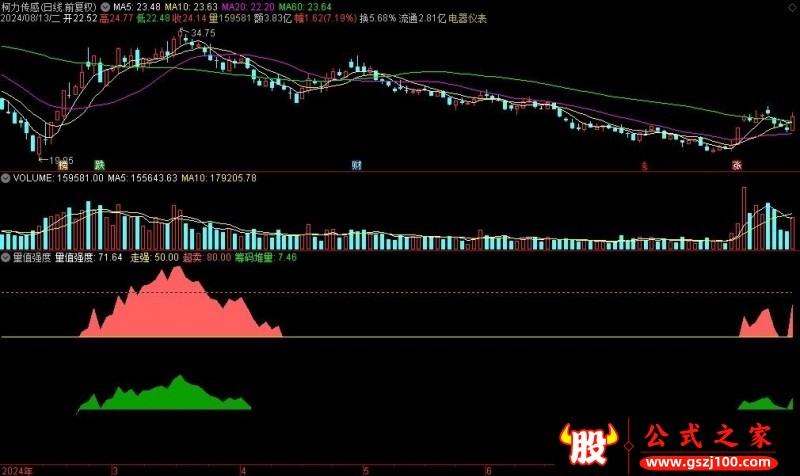The height and width of the screenshot is (476, 800).
Task: Click the low price 低22.48
Action: [x=153, y=19]
